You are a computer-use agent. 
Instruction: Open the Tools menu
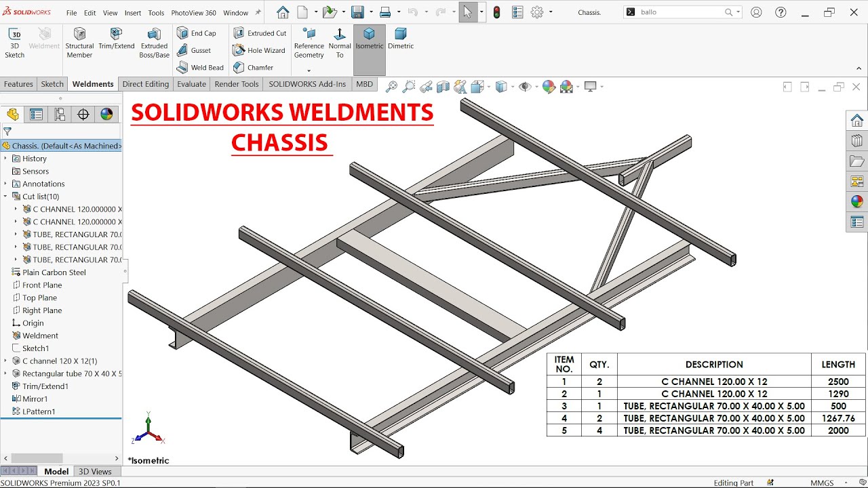pos(156,13)
